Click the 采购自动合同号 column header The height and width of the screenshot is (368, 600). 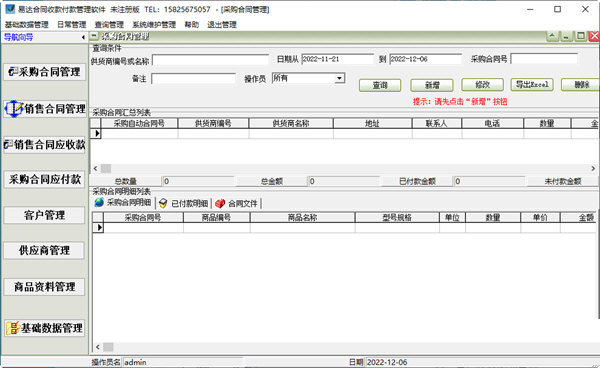[x=139, y=123]
